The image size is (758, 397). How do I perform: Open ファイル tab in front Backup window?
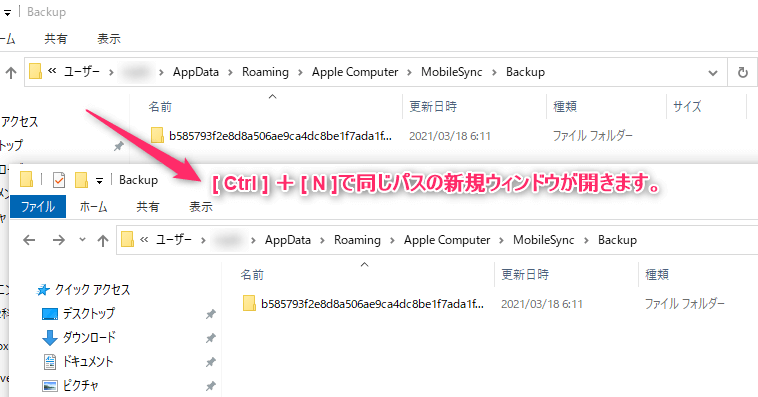(38, 206)
